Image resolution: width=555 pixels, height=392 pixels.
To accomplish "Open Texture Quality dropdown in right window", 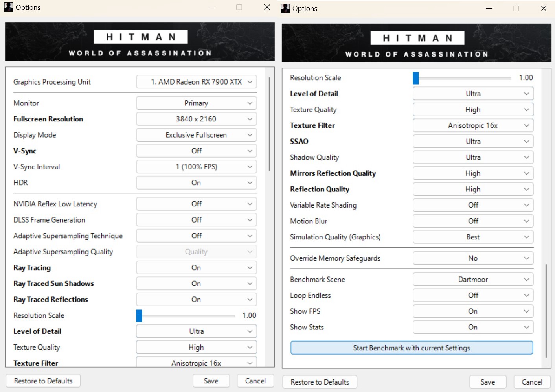I will point(473,110).
